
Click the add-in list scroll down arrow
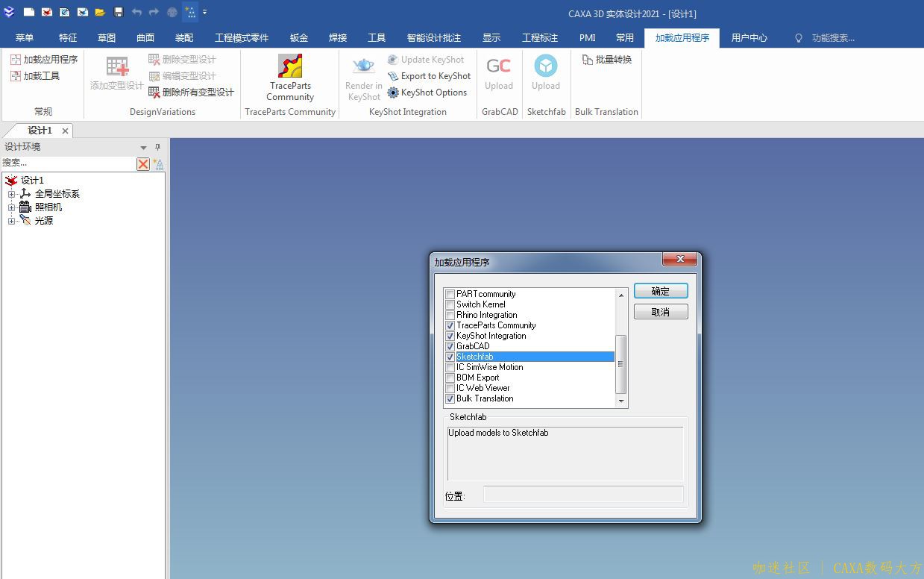(621, 401)
